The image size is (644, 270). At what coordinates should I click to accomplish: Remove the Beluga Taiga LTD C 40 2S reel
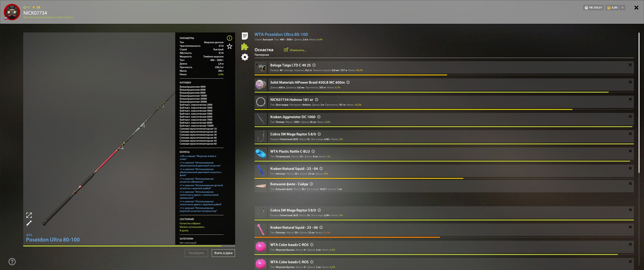coord(630,65)
